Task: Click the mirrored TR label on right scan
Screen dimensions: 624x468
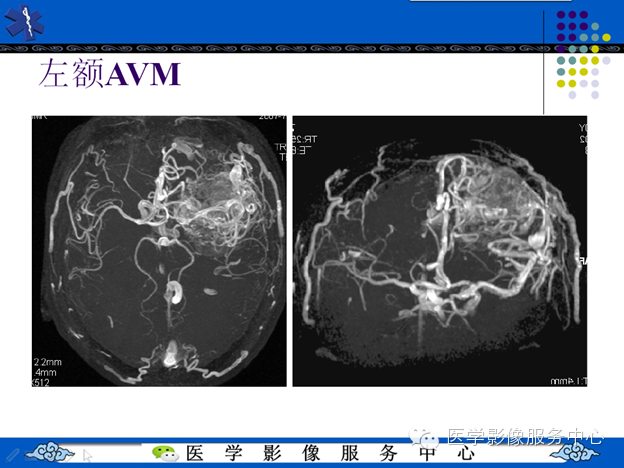Action: click(x=305, y=139)
